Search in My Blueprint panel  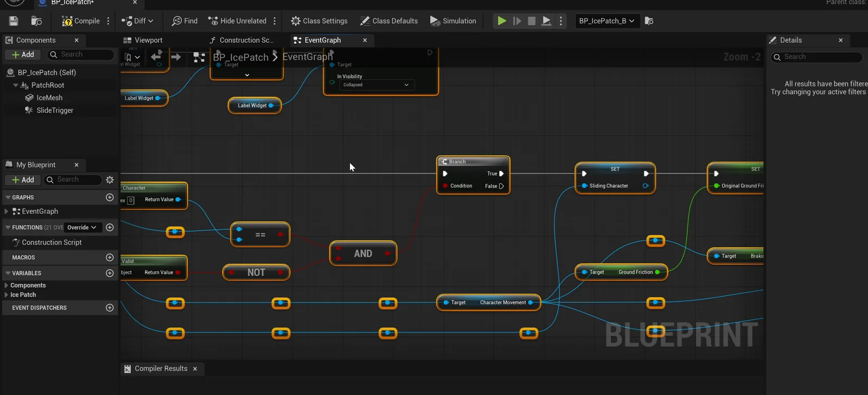(x=73, y=180)
